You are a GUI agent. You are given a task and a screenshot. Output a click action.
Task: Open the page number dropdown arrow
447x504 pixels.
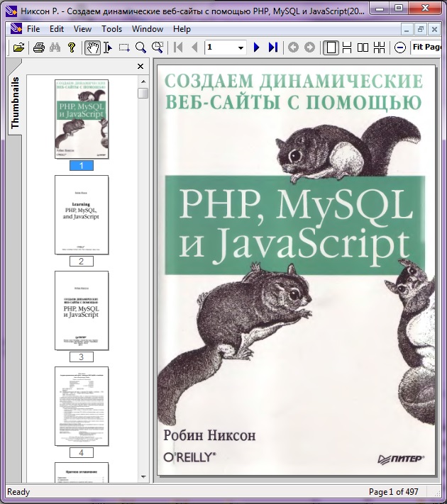point(241,48)
